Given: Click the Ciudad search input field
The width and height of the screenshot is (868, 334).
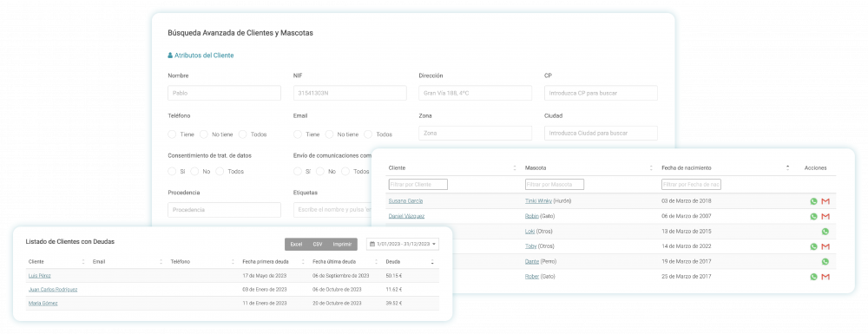Looking at the screenshot, I should [x=602, y=134].
